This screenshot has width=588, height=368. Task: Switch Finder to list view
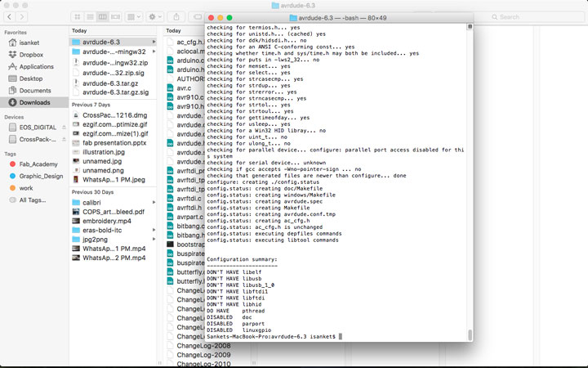[x=90, y=17]
